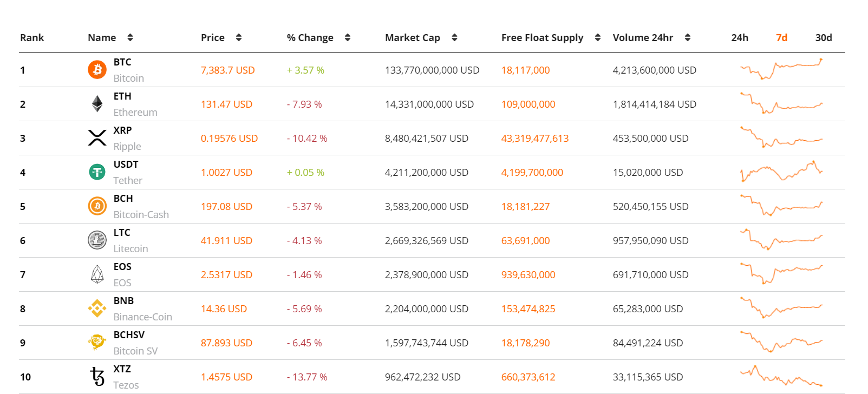Click the Bitcoin orange logo icon

[97, 70]
